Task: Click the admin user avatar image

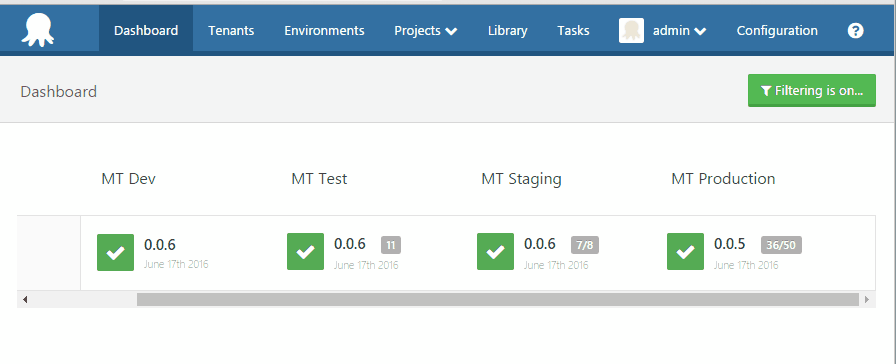Action: click(x=631, y=30)
